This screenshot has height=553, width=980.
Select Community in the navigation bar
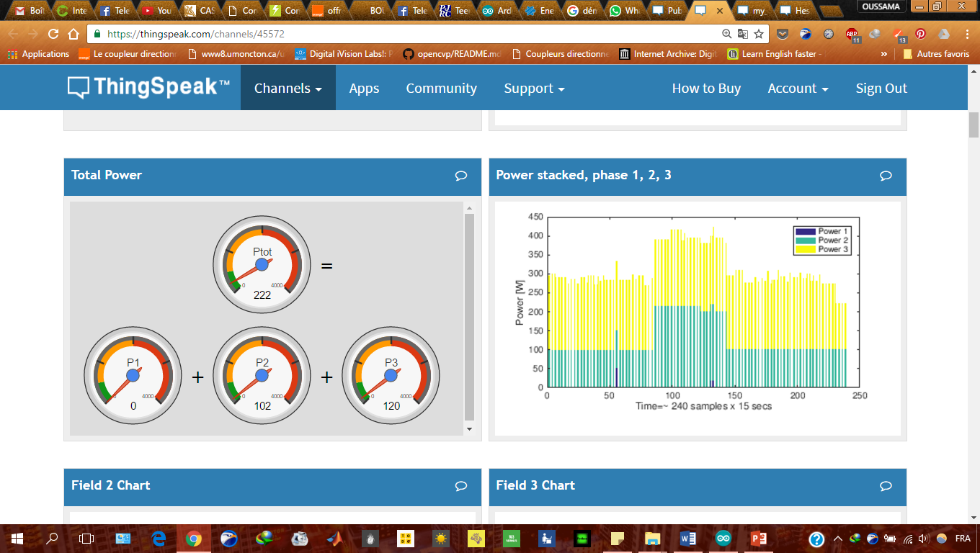[x=441, y=88]
